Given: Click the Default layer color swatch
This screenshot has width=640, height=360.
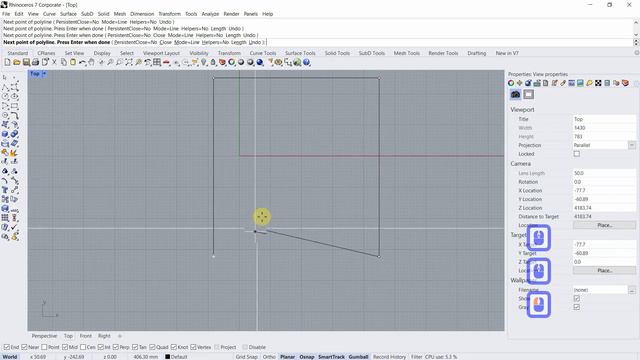Looking at the screenshot, I should click(167, 357).
